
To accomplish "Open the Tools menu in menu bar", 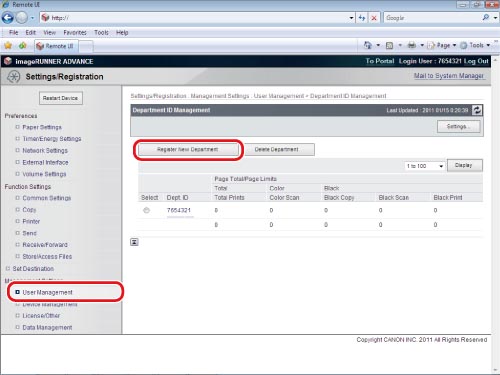I will click(x=101, y=32).
